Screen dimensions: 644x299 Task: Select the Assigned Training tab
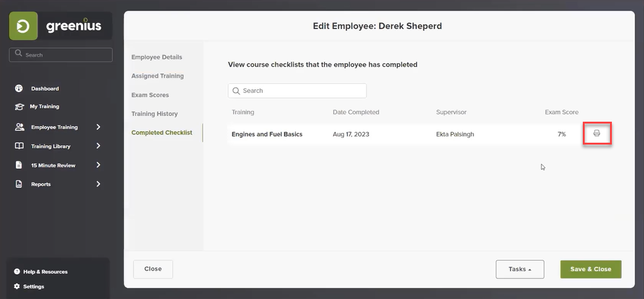tap(158, 76)
